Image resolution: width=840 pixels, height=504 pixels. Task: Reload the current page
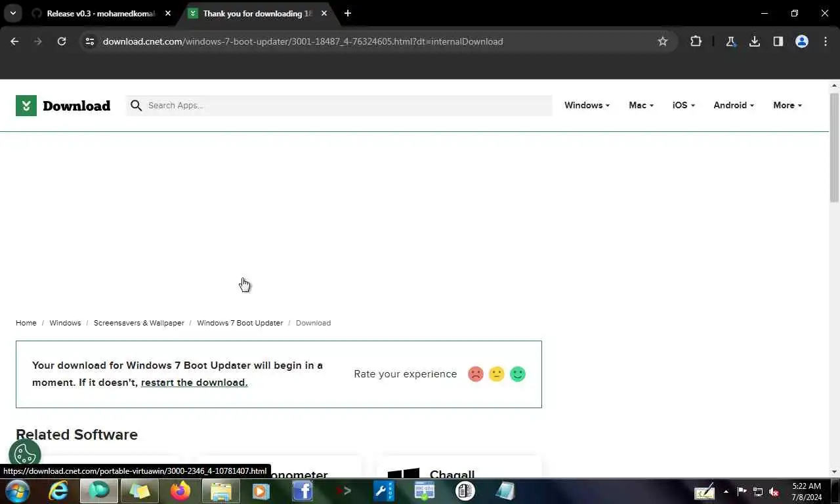(x=62, y=41)
